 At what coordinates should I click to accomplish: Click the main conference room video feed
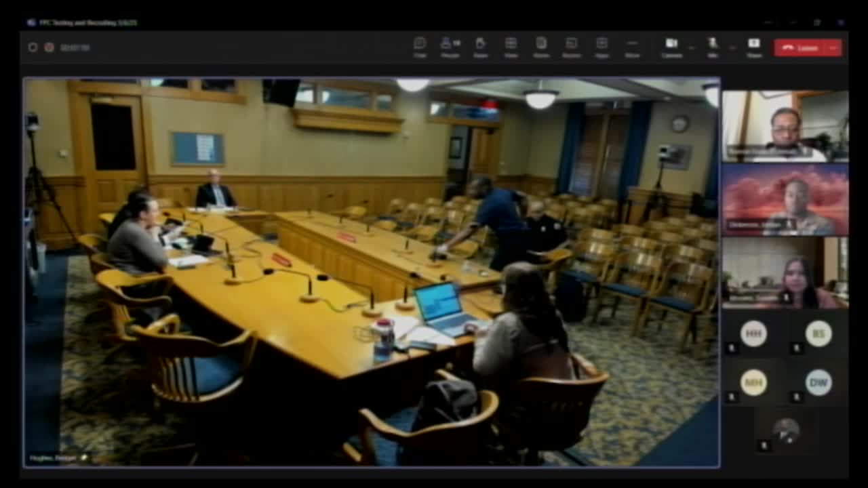tap(372, 272)
